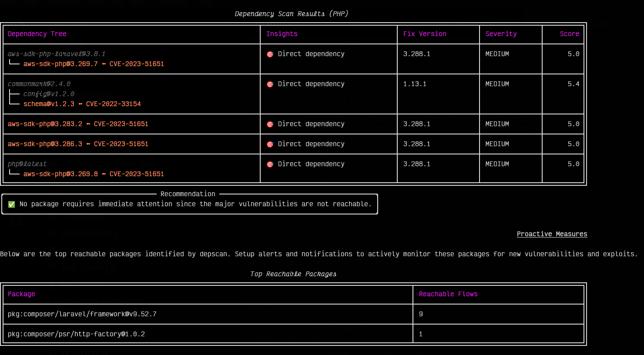Select the config@v1.2.0 tree node
This screenshot has width=644, height=355.
point(49,94)
